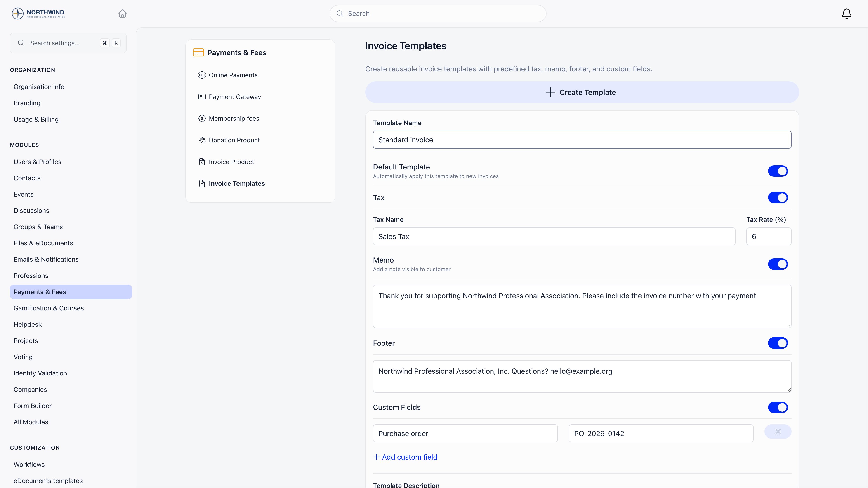Select Payments & Fees in sidebar
The height and width of the screenshot is (488, 868).
(71, 292)
